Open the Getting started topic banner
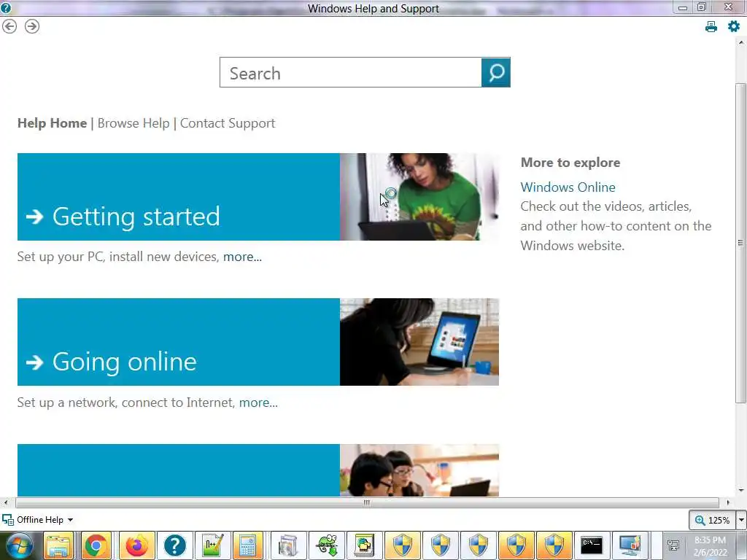The width and height of the screenshot is (747, 560). coord(179,197)
